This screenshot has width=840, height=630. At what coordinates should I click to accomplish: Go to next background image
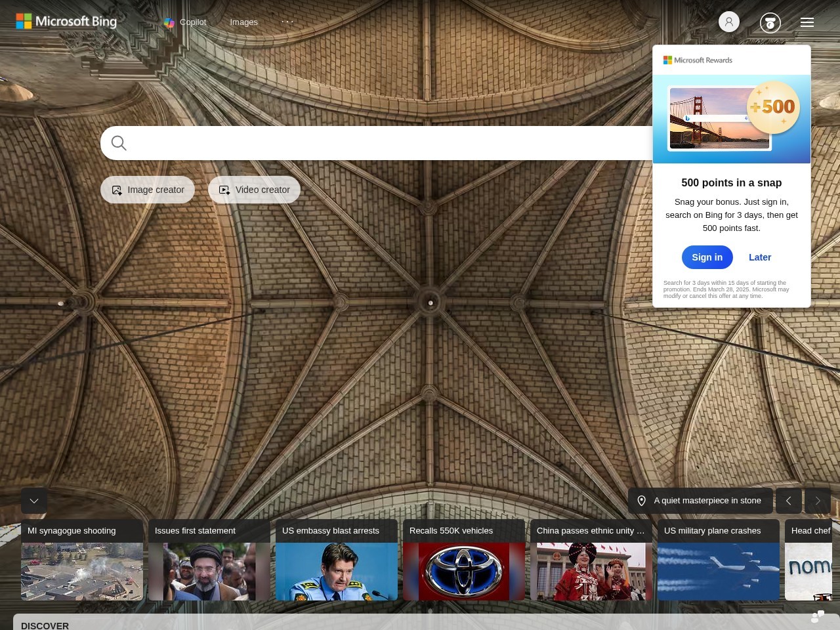point(818,501)
